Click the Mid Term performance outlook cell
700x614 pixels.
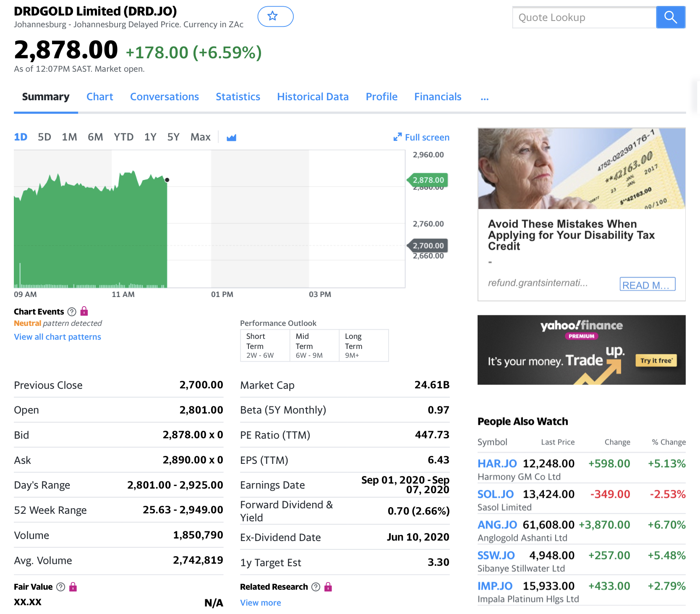pos(314,346)
